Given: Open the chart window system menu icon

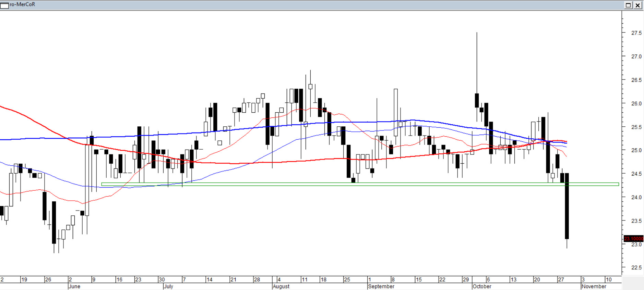Looking at the screenshot, I should tap(4, 5).
